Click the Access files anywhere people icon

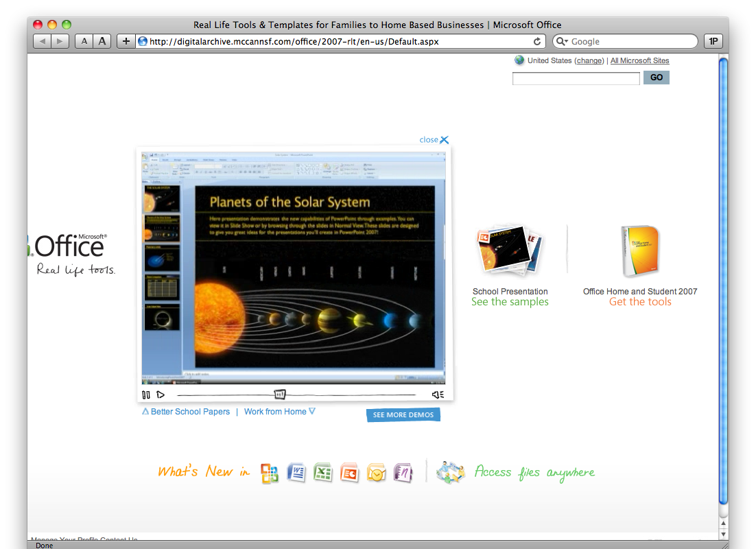pos(450,472)
